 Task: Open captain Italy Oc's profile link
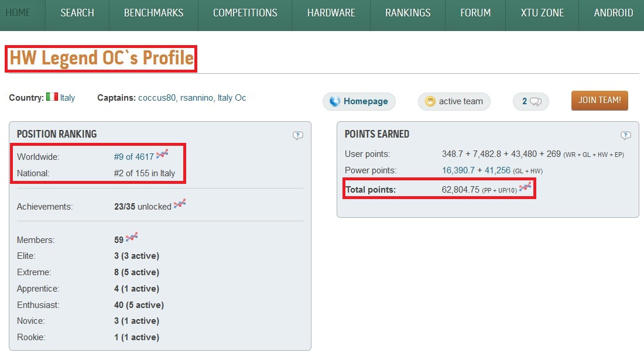tap(232, 98)
